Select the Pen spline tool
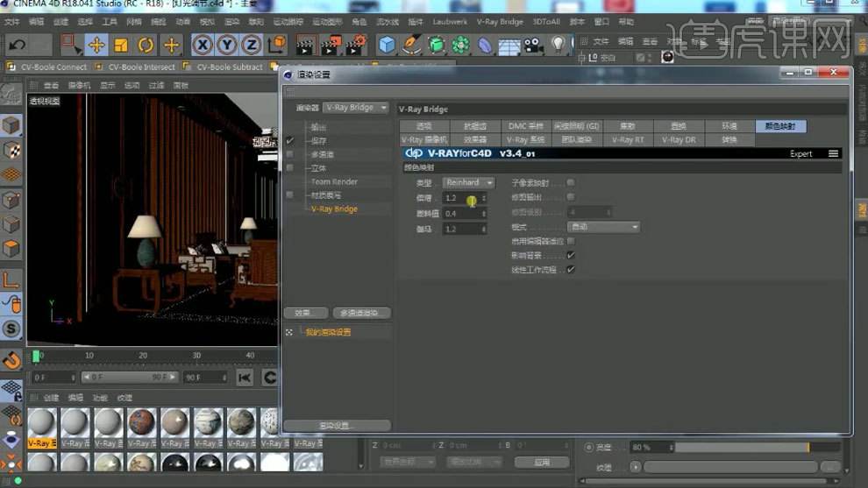868x488 pixels. 411,45
